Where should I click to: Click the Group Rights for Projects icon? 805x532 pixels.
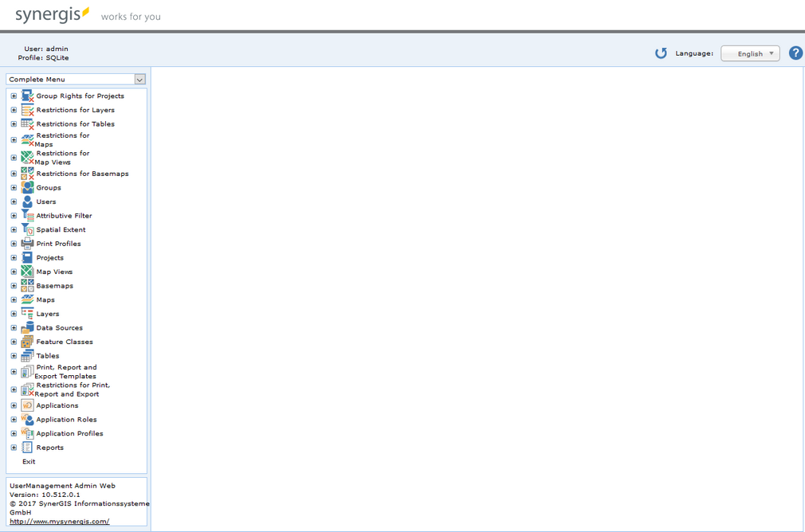pyautogui.click(x=26, y=95)
